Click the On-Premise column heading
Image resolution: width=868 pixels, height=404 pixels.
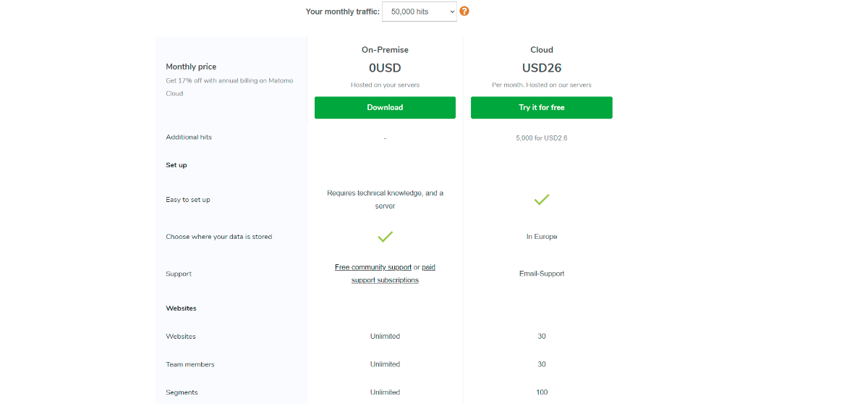click(385, 50)
